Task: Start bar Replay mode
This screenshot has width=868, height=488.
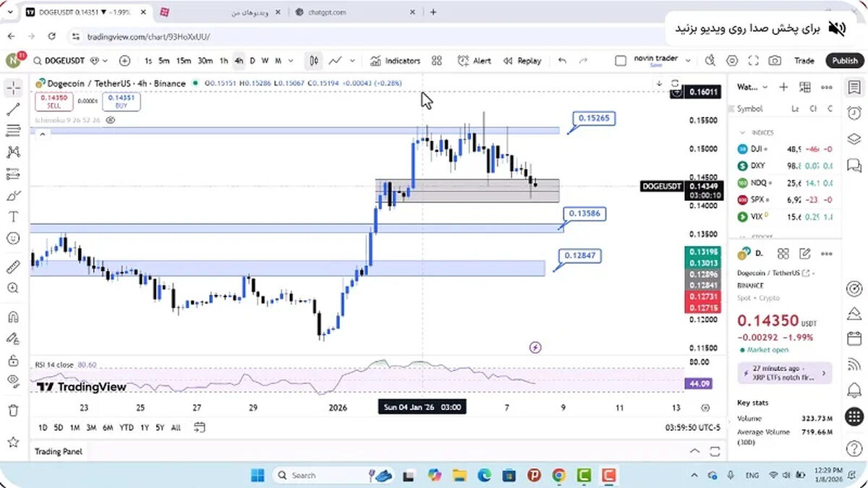Action: [x=522, y=61]
